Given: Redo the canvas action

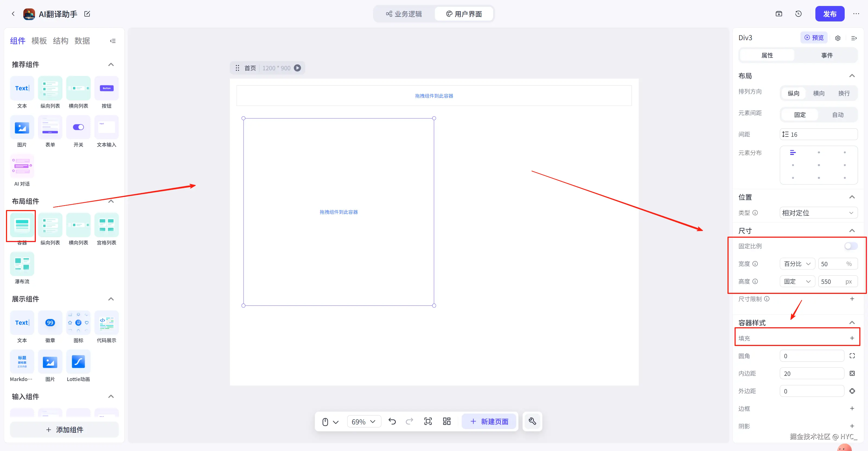Looking at the screenshot, I should pos(409,421).
